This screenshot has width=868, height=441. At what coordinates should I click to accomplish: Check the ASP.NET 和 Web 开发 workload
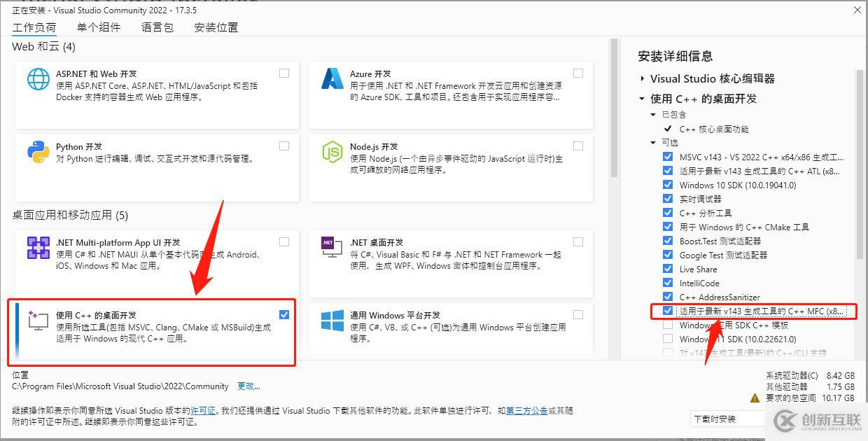click(284, 73)
